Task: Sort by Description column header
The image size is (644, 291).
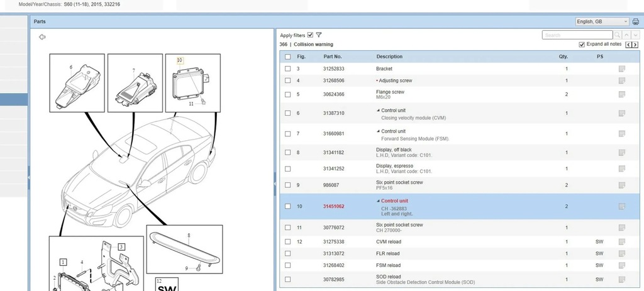Action: 389,57
